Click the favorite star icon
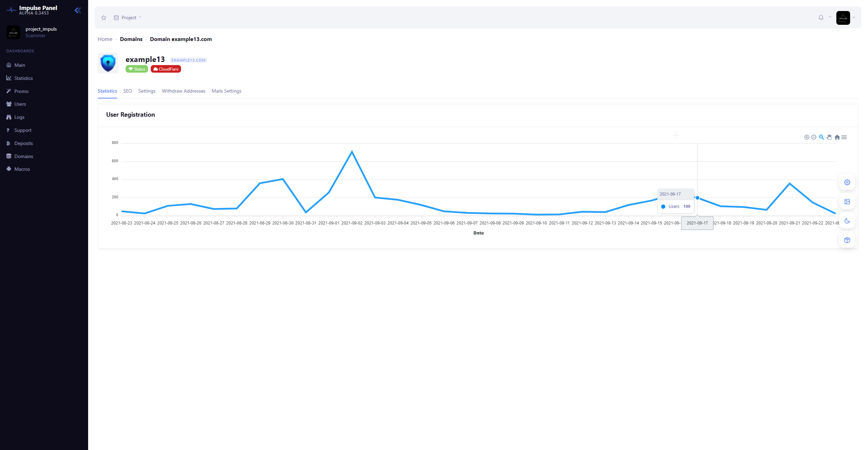This screenshot has height=450, width=868. [104, 18]
